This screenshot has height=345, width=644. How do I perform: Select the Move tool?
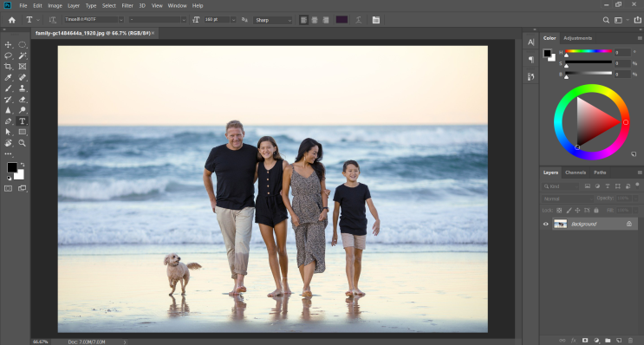8,45
